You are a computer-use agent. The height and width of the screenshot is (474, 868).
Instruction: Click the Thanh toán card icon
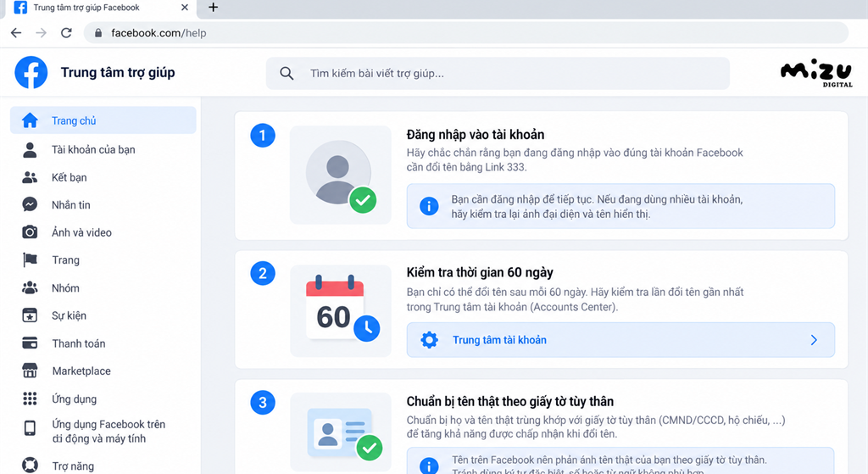(x=30, y=343)
